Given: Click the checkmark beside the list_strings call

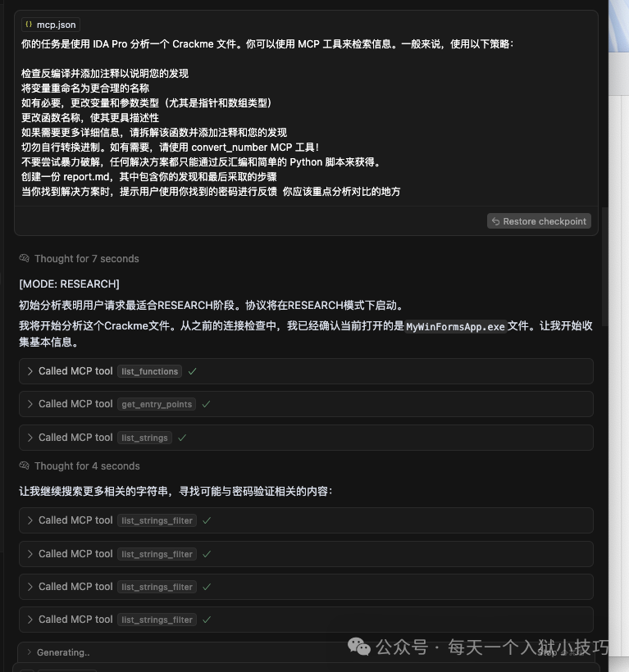Looking at the screenshot, I should 182,438.
